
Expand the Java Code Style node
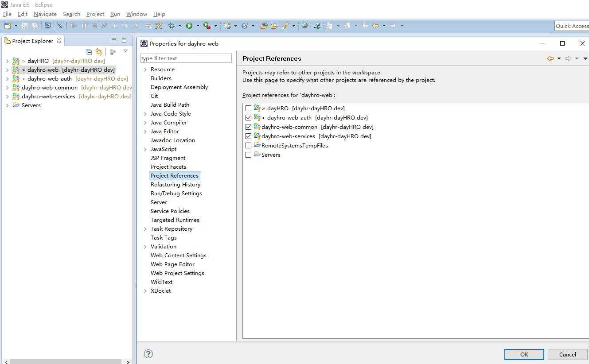(x=145, y=114)
